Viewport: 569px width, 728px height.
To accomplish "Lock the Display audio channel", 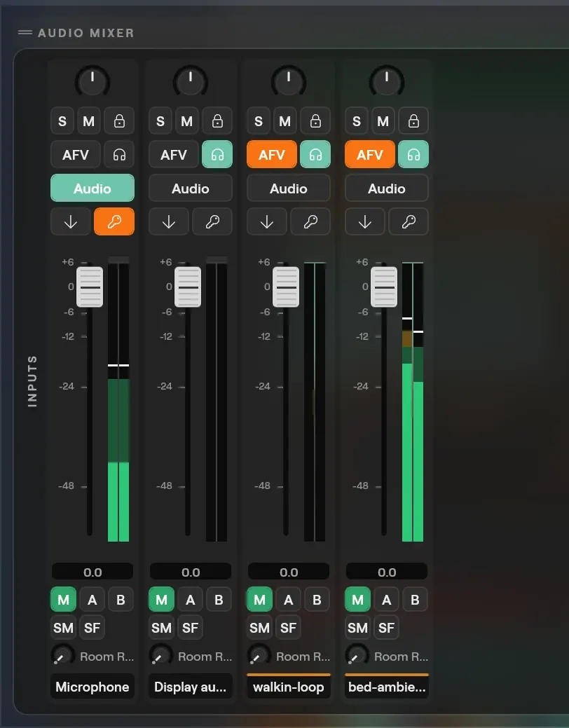I will pyautogui.click(x=217, y=121).
